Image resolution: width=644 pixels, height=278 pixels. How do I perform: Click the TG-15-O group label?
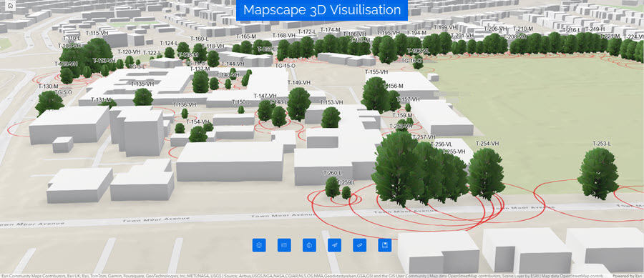(285, 66)
